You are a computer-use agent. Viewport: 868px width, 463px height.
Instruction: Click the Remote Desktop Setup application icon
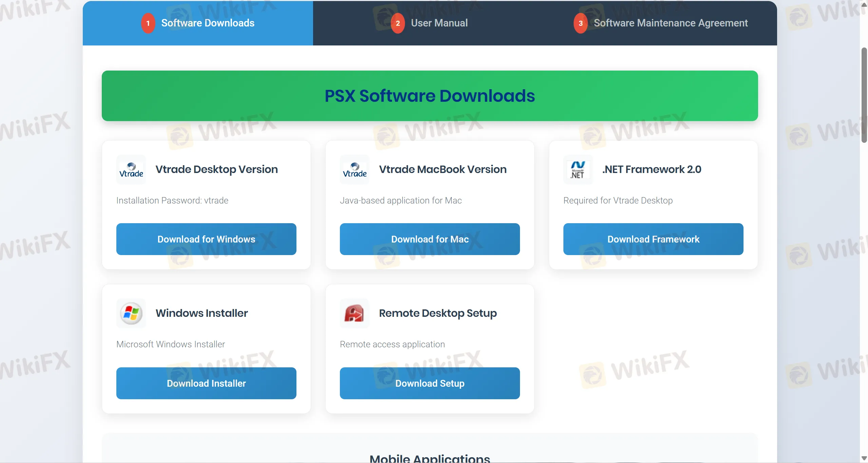(x=354, y=313)
